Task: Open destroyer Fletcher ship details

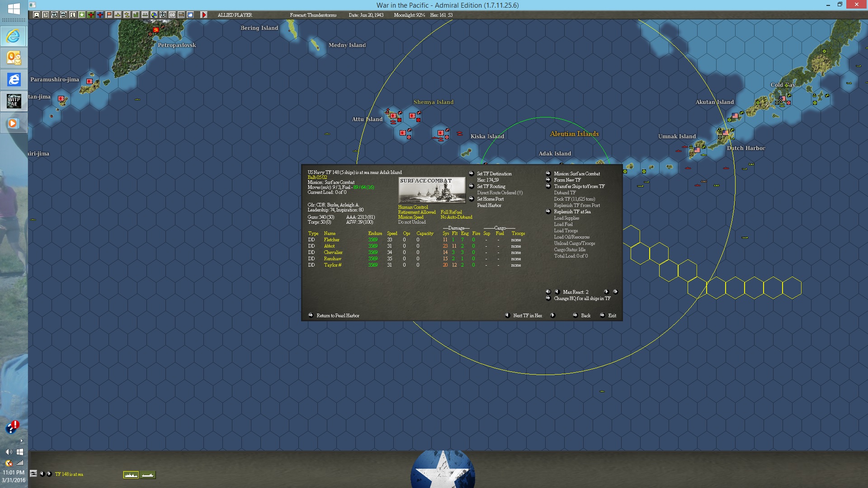Action: click(331, 240)
